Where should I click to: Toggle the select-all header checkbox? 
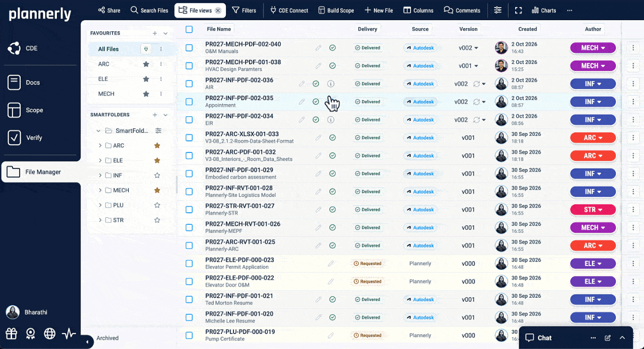(189, 29)
